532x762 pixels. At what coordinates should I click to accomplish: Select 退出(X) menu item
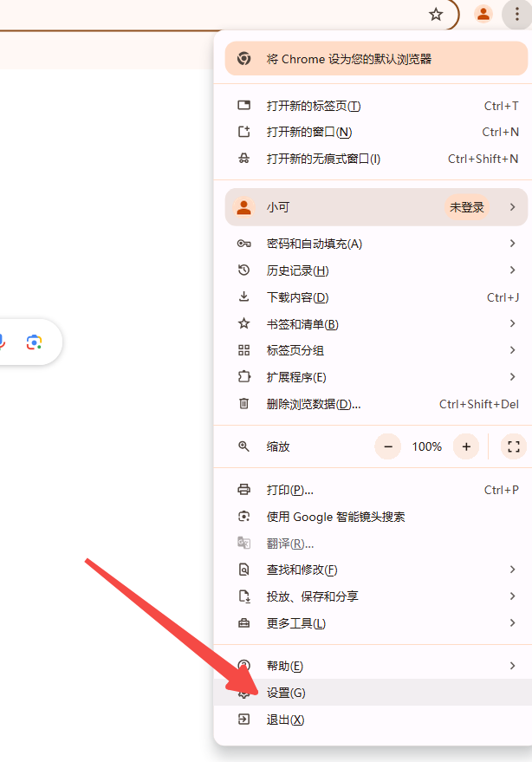[373, 720]
